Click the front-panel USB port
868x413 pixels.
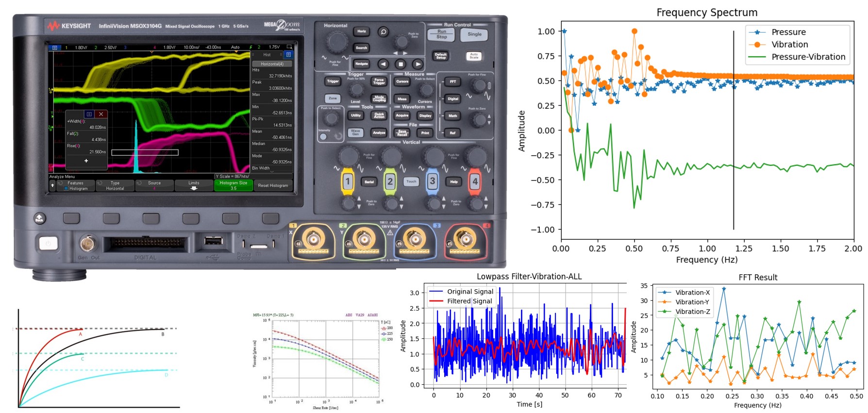(x=214, y=241)
